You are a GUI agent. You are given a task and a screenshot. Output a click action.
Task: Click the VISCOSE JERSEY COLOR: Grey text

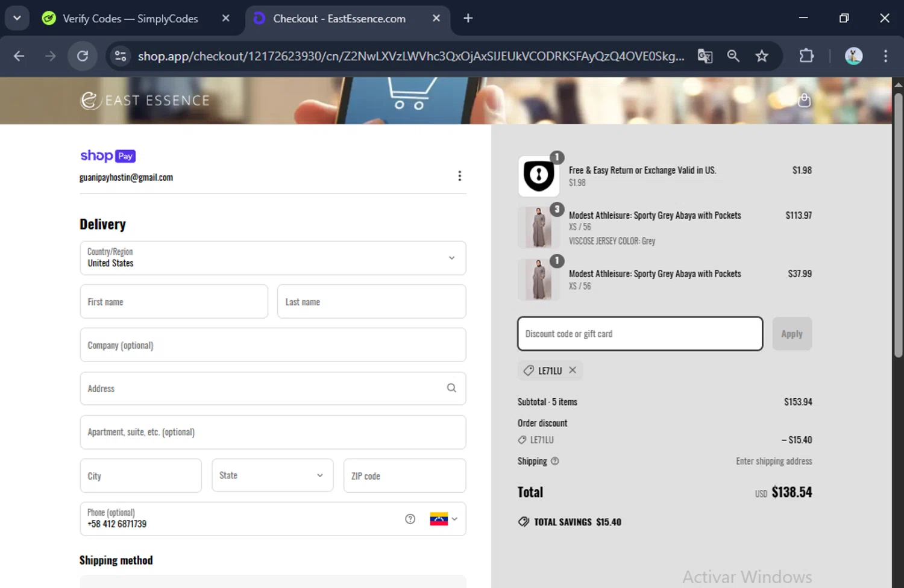point(612,241)
